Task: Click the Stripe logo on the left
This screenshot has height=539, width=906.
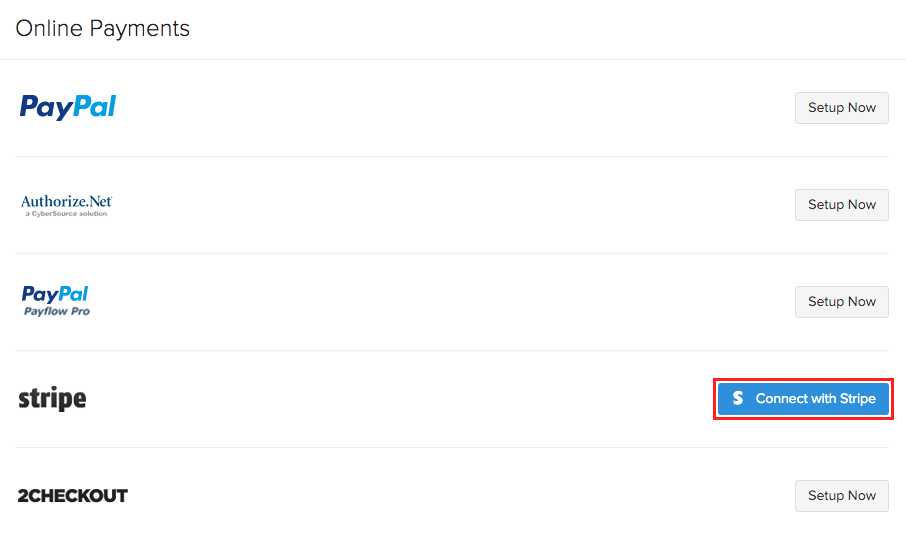Action: pos(52,399)
